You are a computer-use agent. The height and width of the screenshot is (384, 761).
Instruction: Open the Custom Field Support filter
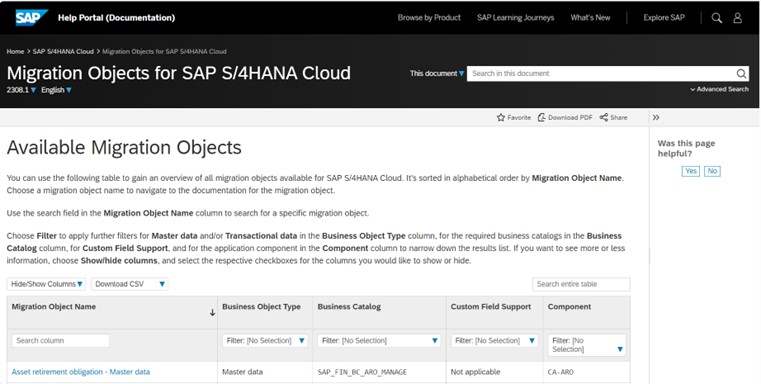click(495, 341)
